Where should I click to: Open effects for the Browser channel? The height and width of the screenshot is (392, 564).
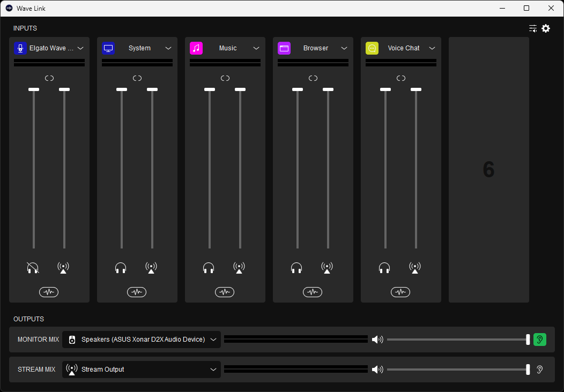313,292
